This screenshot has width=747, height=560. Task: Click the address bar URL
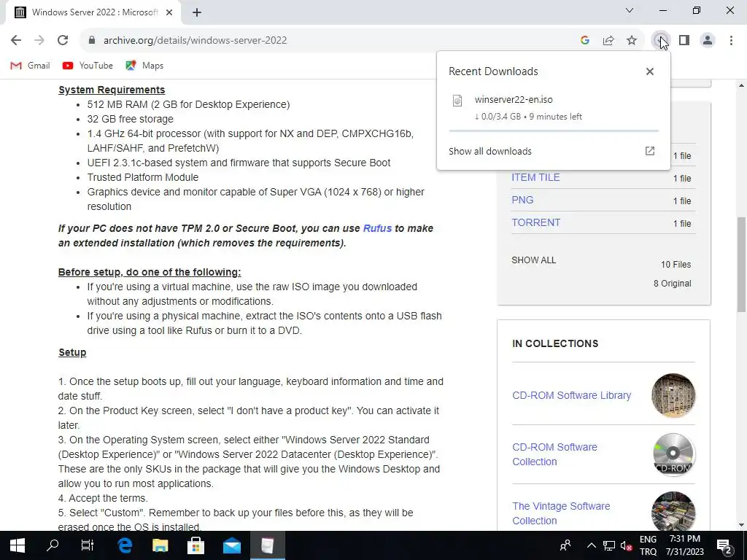(x=196, y=41)
